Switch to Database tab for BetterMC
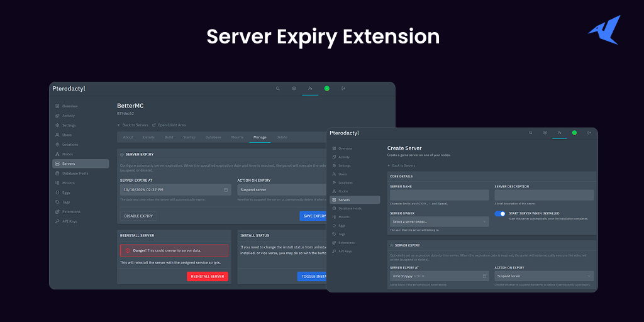 click(x=213, y=137)
